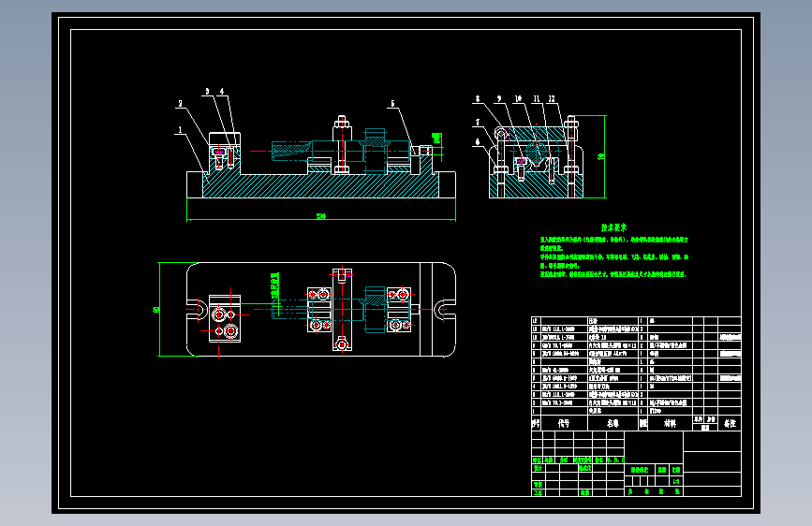The width and height of the screenshot is (812, 526).
Task: Pick callout number 7 in the side view
Action: pyautogui.click(x=478, y=123)
